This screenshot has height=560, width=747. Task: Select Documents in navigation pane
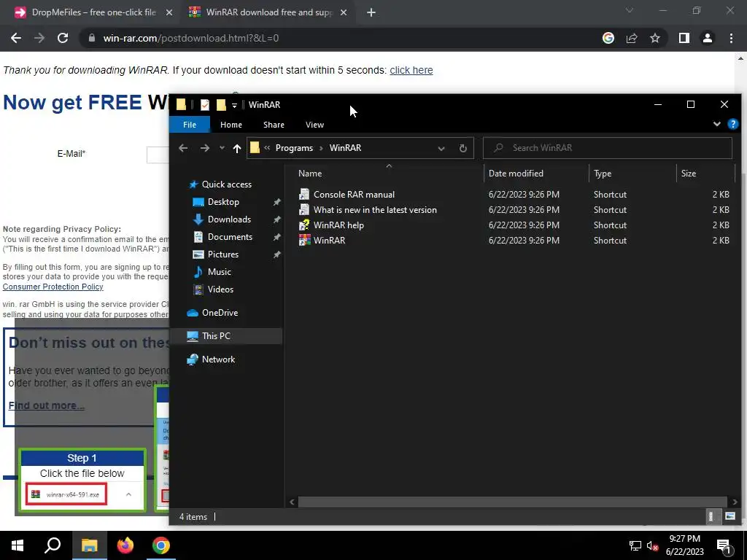[230, 237]
